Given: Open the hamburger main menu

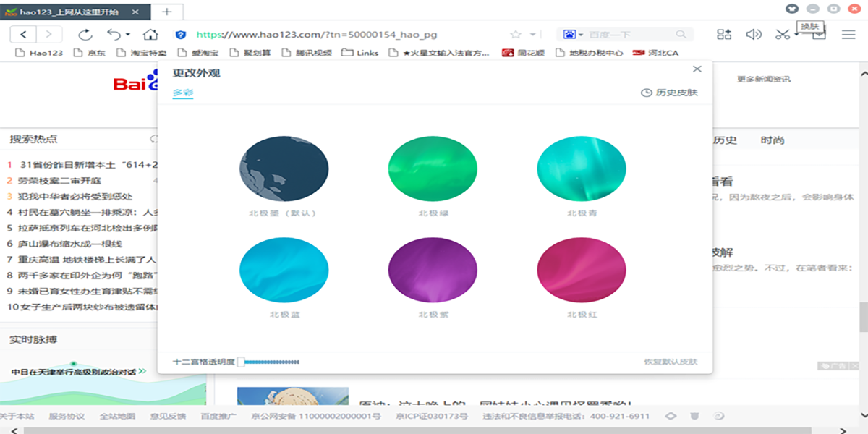Looking at the screenshot, I should click(x=848, y=34).
